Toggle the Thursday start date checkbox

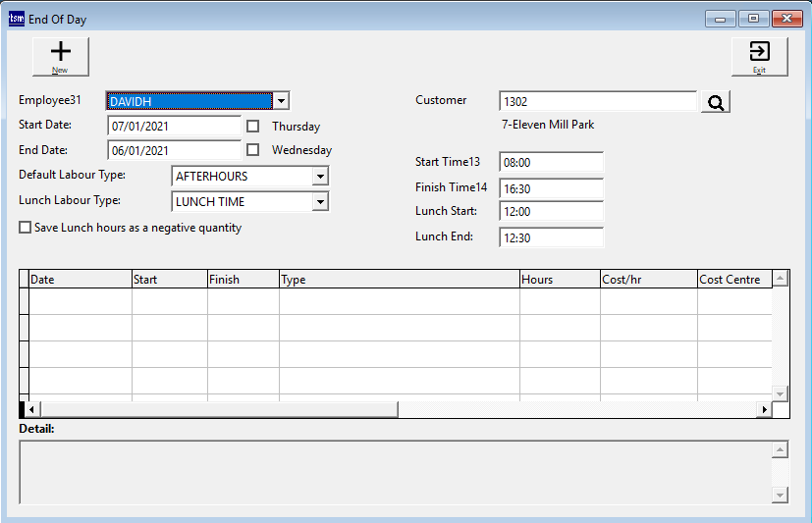[253, 127]
